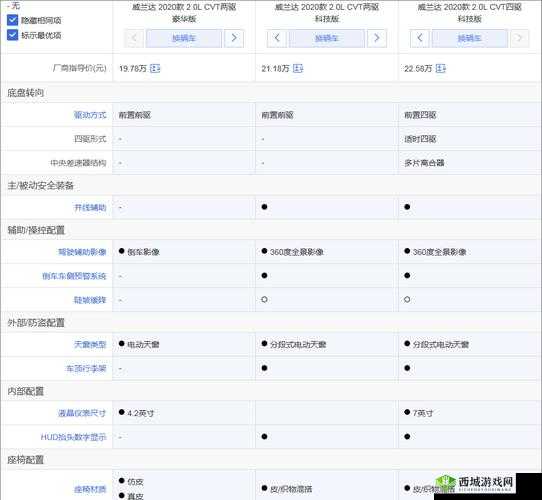Screen dimensions: 542x500
Task: Click 换辆车 button for 两驱豪华版
Action: coord(184,38)
